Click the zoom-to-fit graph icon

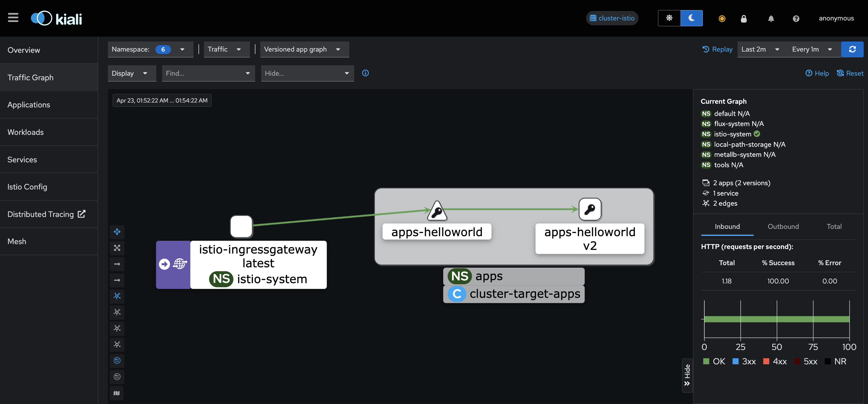(x=117, y=248)
